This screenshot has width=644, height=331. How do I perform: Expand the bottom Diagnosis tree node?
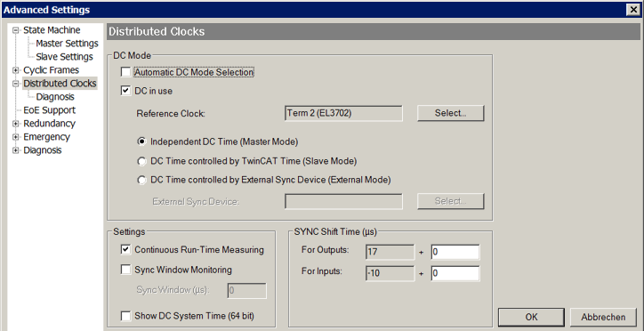[x=16, y=150]
